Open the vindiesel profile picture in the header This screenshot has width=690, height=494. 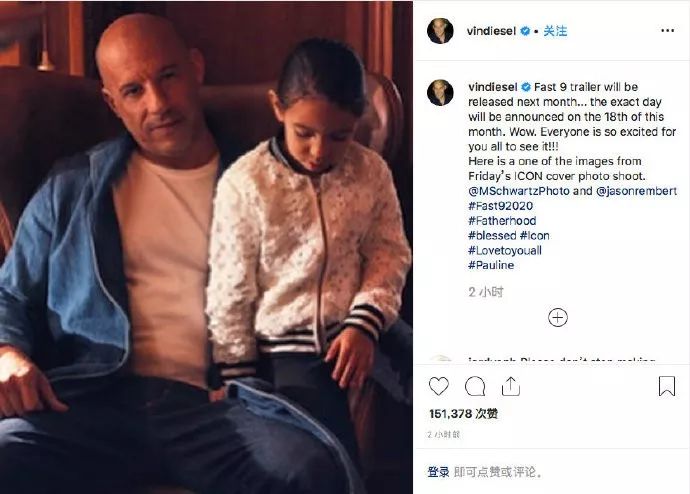coord(440,31)
